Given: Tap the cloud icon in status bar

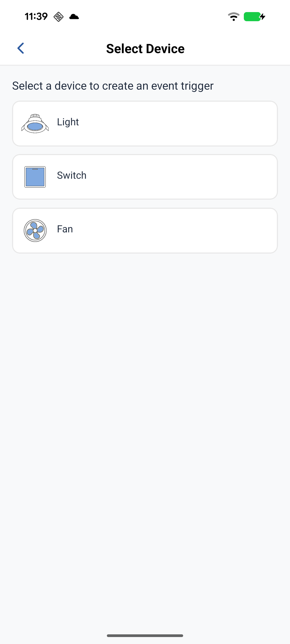Looking at the screenshot, I should click(74, 17).
